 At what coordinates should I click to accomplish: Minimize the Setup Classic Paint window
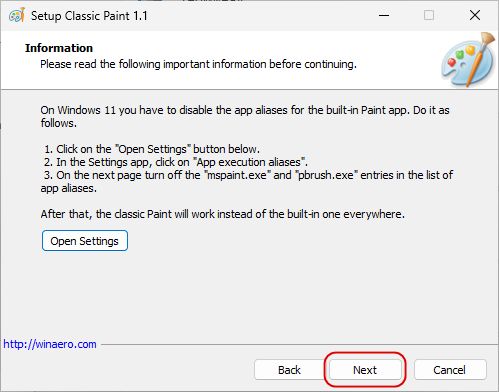(x=384, y=15)
